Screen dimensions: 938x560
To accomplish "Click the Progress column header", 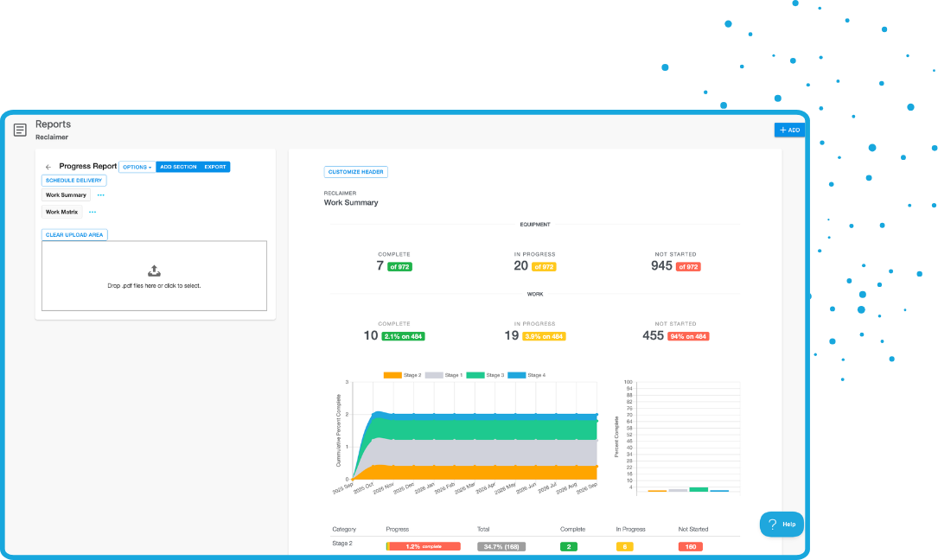I will (397, 529).
